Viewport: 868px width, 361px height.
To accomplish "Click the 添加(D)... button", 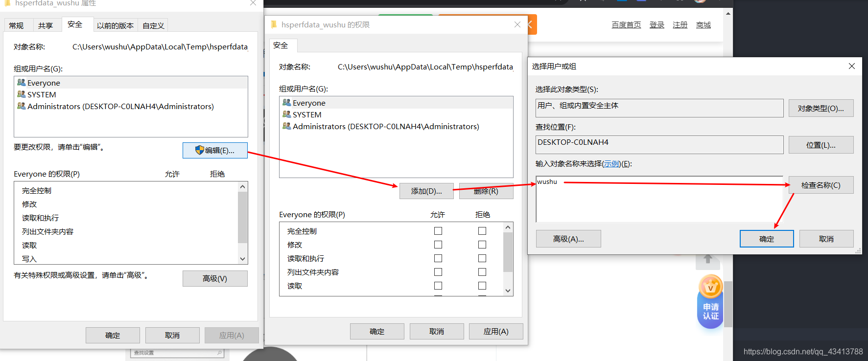I will tap(426, 191).
